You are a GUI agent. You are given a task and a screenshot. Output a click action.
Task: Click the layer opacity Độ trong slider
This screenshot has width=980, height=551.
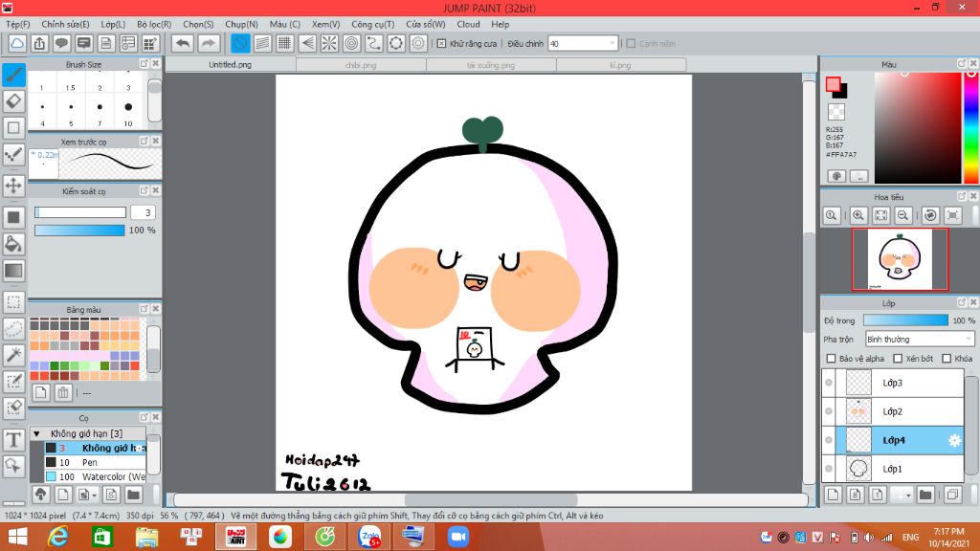click(x=905, y=320)
